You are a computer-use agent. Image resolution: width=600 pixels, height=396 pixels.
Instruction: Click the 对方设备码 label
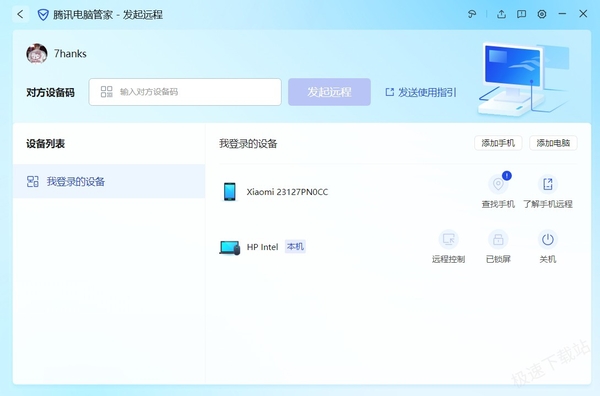(x=50, y=93)
